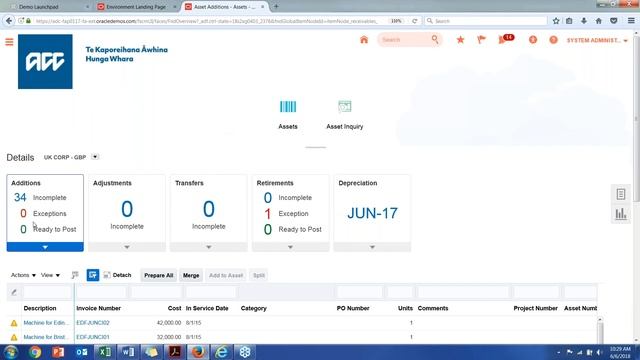Bookmark this page with star icon
The height and width of the screenshot is (360, 640).
pyautogui.click(x=556, y=21)
